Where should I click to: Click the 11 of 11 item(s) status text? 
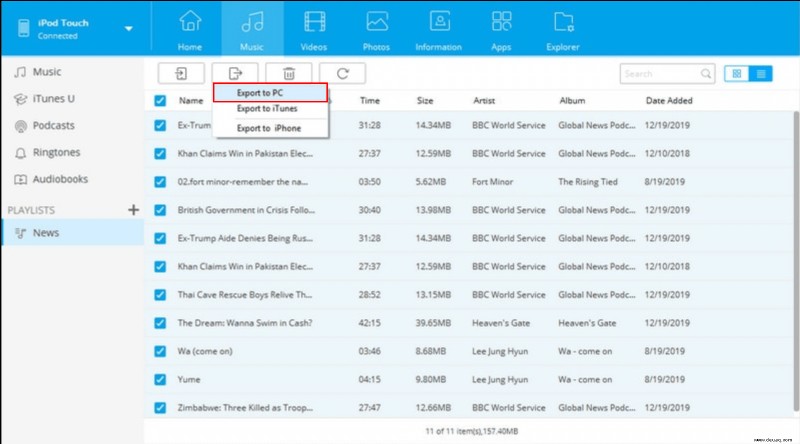point(471,431)
